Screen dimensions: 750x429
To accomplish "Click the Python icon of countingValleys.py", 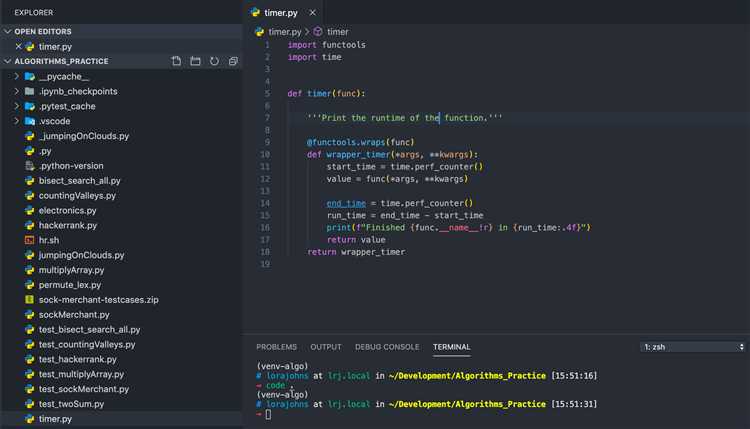I will pos(30,195).
